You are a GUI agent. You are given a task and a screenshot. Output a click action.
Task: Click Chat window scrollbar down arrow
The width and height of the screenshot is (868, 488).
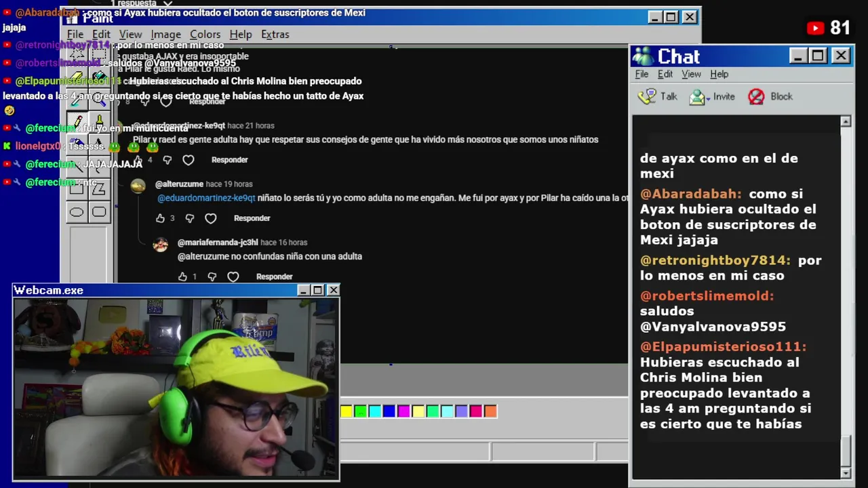pos(846,472)
